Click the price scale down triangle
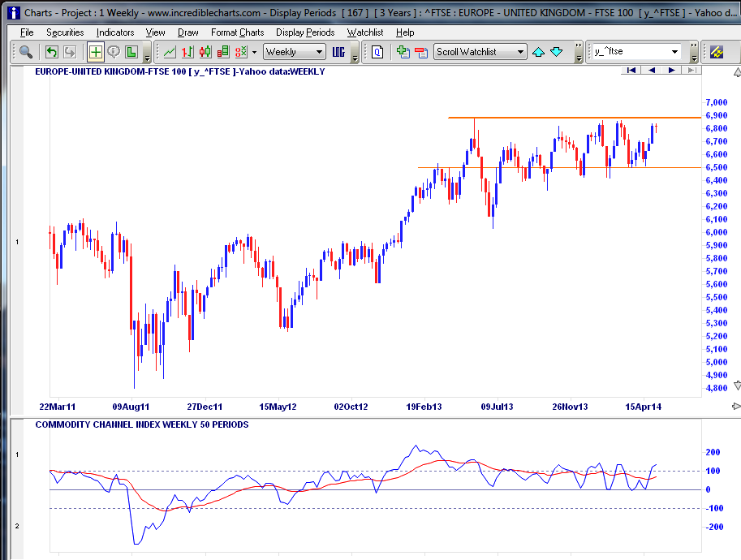 tap(737, 386)
